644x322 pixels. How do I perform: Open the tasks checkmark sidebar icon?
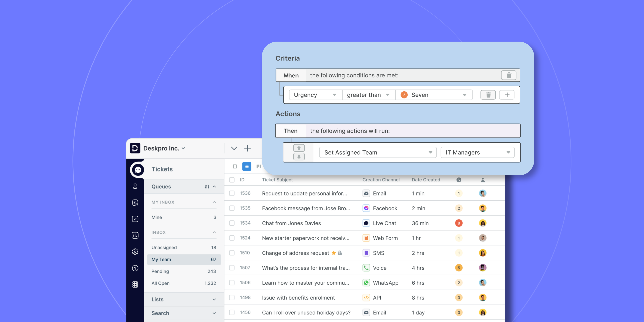(135, 219)
